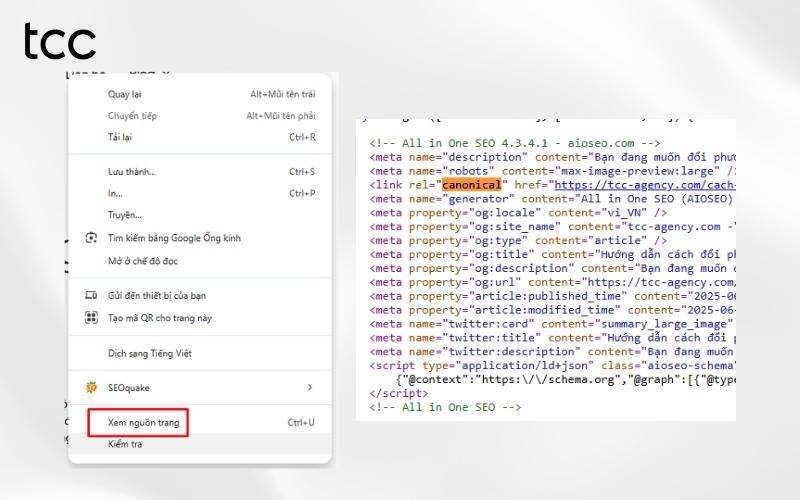Click the highlighted canonical word

pyautogui.click(x=471, y=185)
